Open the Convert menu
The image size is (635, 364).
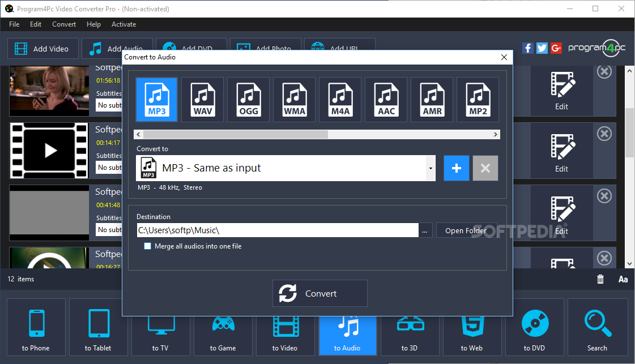[x=64, y=24]
